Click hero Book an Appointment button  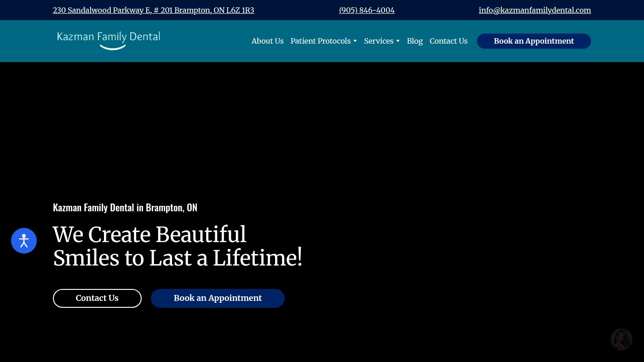tap(218, 298)
